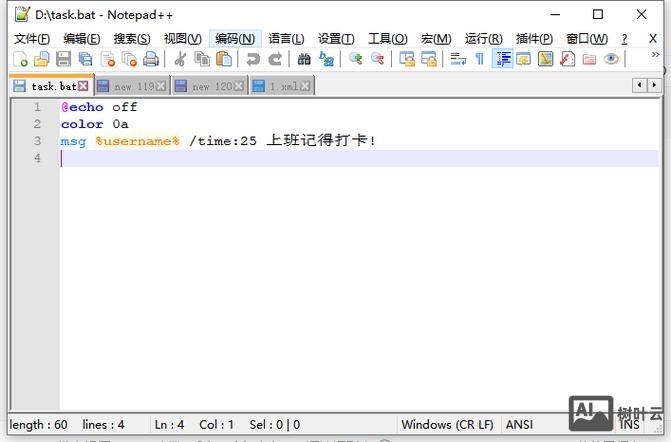Print the document via printer icon
The height and width of the screenshot is (442, 671).
pyautogui.click(x=151, y=59)
